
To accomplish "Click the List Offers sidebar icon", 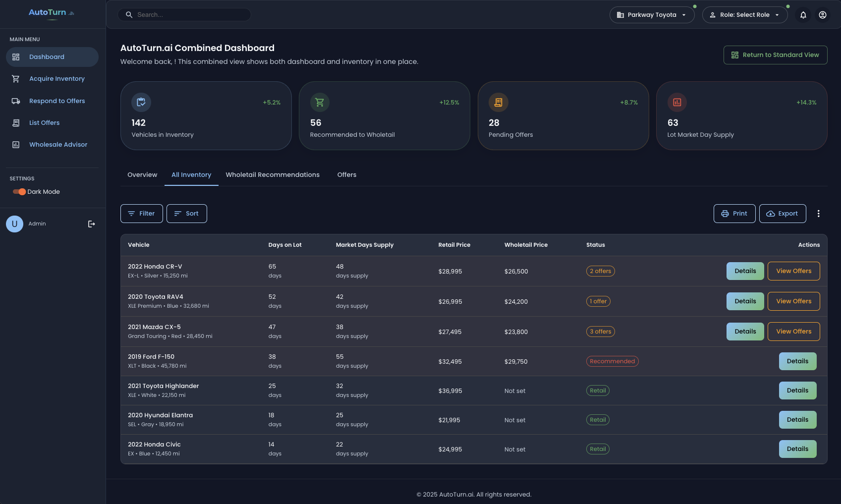I will tap(15, 122).
